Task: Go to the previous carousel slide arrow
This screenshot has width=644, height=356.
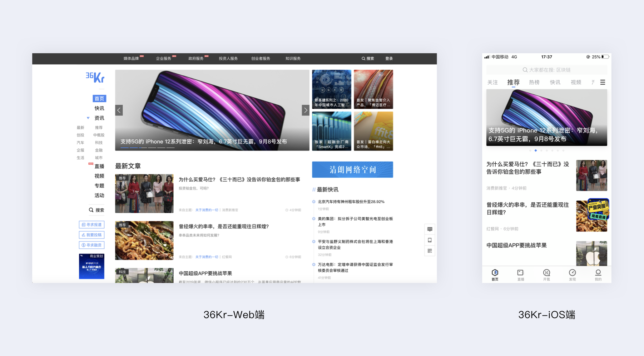Action: coord(119,110)
